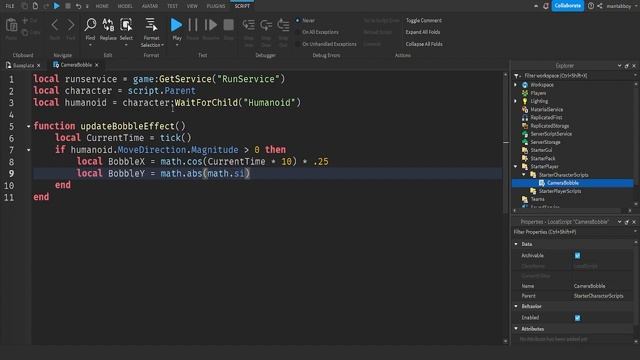The image size is (640, 360).
Task: Click Toggle Comment action
Action: (x=424, y=20)
